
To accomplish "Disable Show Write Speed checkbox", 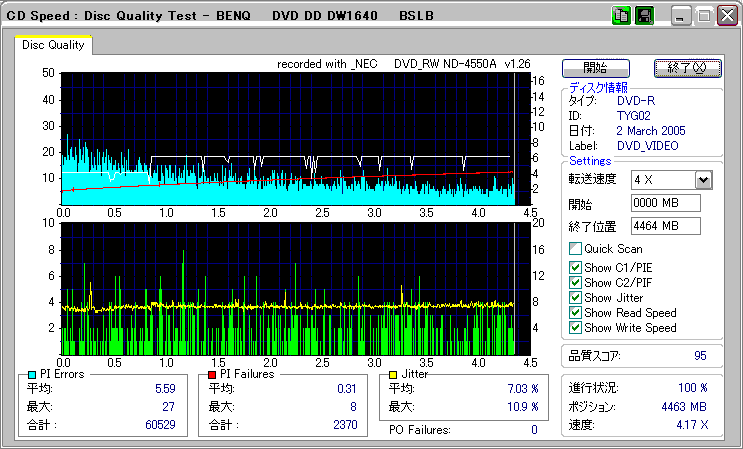I will (574, 328).
